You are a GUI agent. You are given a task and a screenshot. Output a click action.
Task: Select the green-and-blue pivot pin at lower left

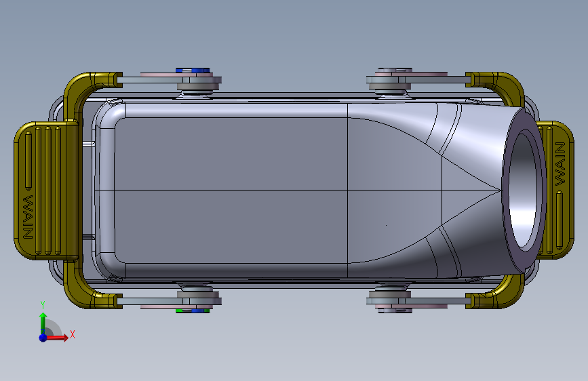point(193,310)
